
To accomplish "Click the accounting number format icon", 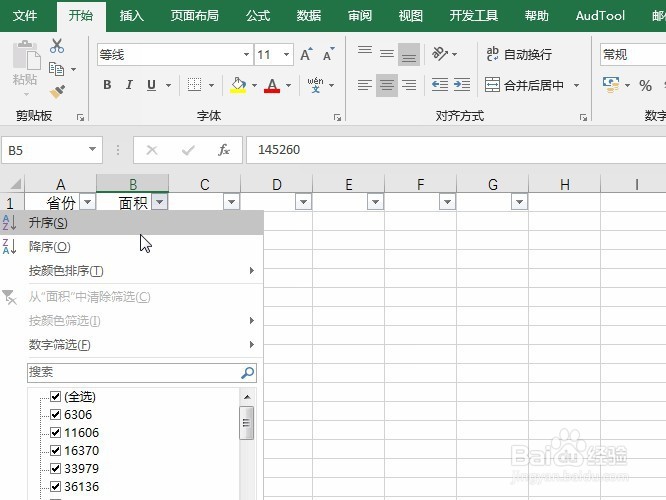I will coord(611,85).
